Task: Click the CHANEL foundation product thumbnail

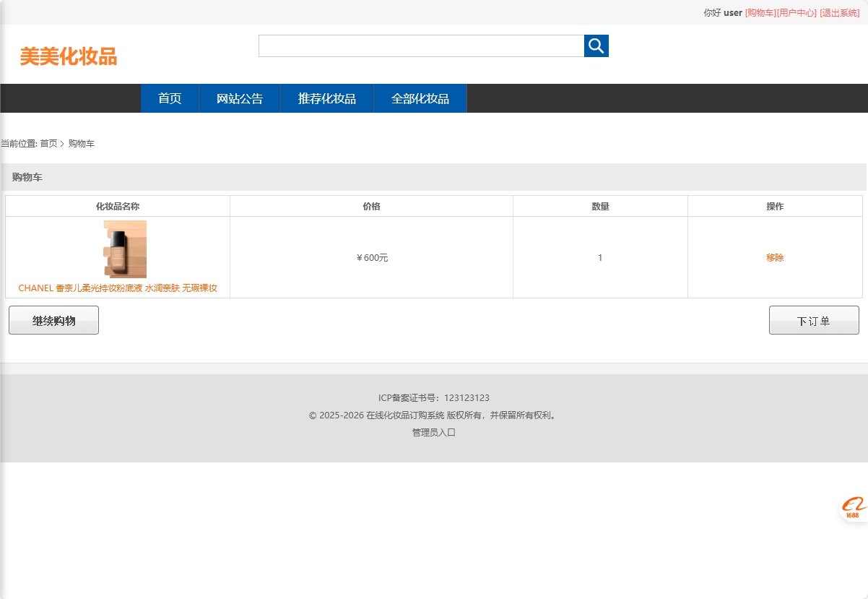Action: click(124, 249)
